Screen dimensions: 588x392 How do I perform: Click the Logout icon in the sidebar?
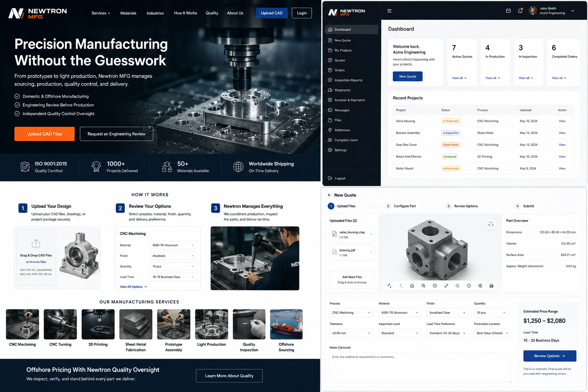[330, 178]
